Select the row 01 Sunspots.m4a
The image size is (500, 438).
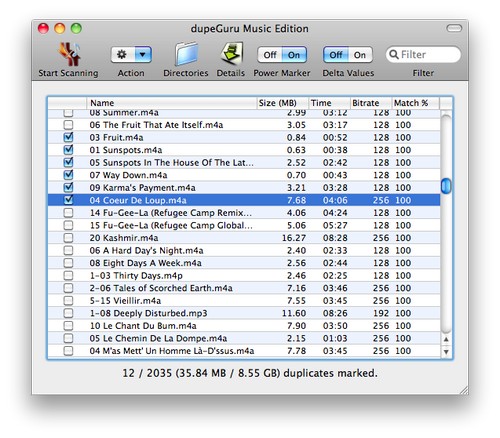(x=244, y=150)
